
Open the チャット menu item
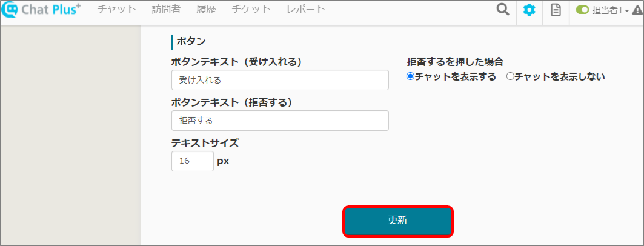click(117, 10)
